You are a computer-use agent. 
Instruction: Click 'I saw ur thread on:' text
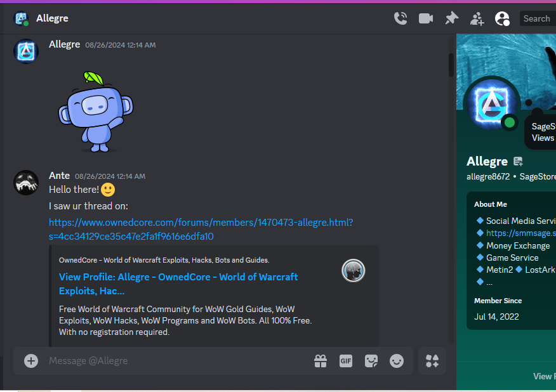(88, 206)
